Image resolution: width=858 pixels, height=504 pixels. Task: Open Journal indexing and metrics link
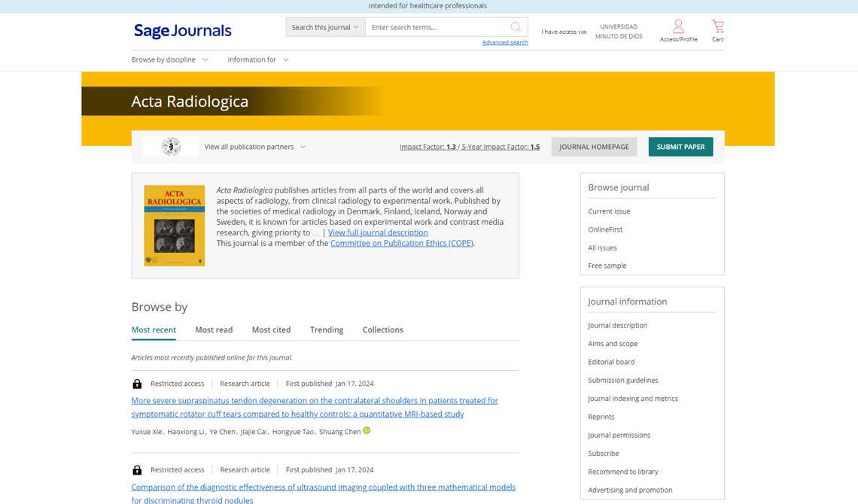[x=633, y=399]
